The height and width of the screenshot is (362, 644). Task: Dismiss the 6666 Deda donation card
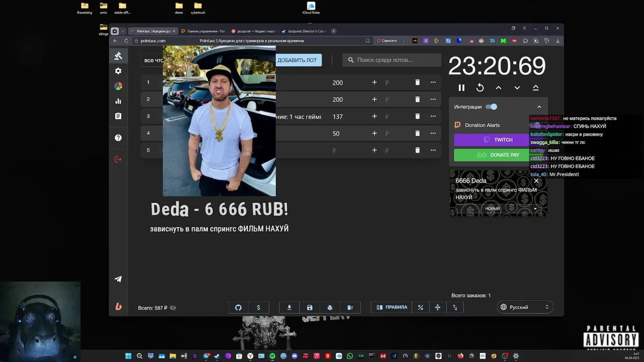[536, 180]
